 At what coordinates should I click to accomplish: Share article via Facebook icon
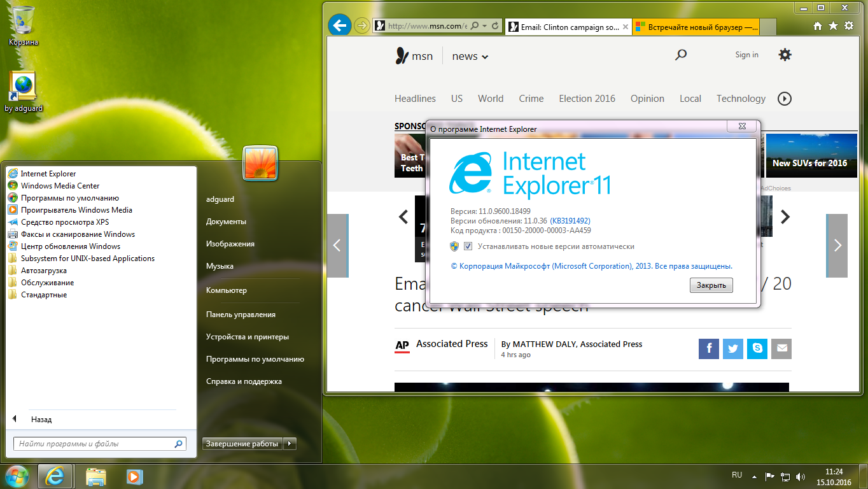[x=709, y=348]
